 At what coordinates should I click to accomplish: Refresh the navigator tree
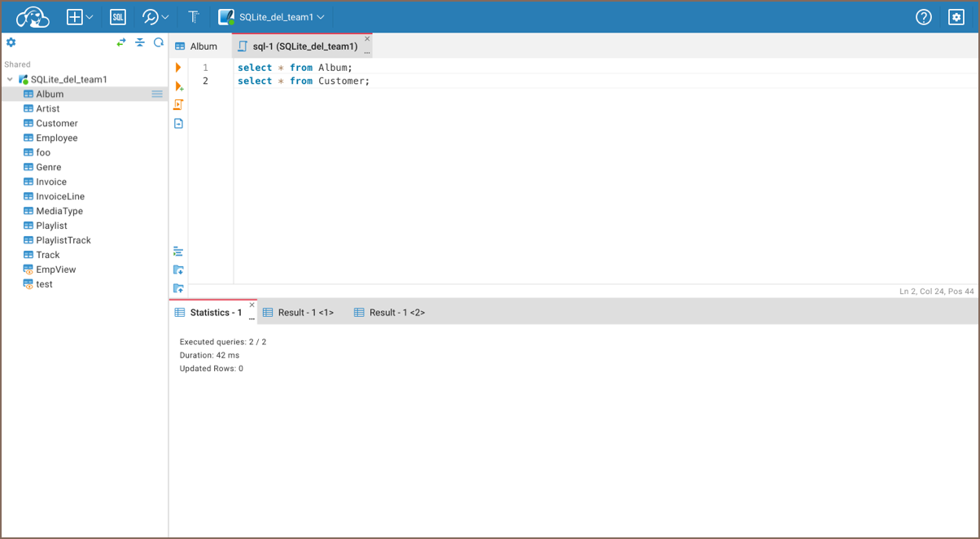(x=159, y=42)
